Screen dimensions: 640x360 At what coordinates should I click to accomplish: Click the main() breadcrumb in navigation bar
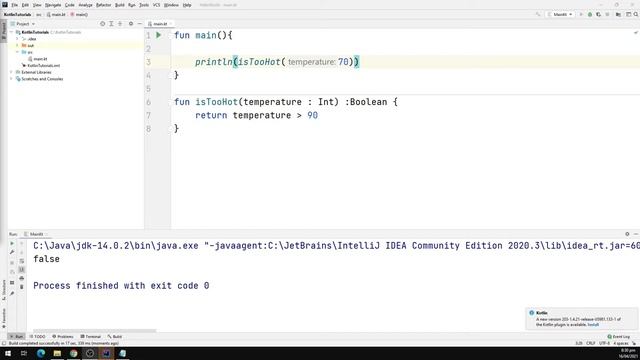click(x=80, y=14)
